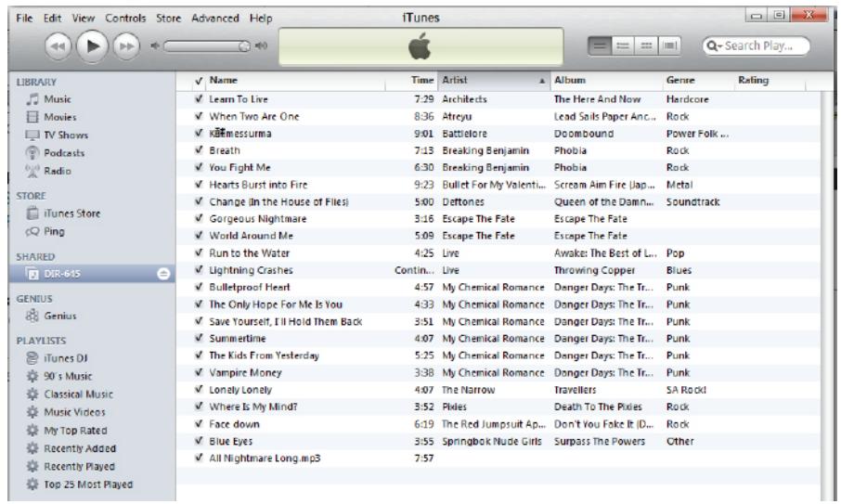Click the Next track fast-forward button
The height and width of the screenshot is (504, 841).
pyautogui.click(x=126, y=46)
